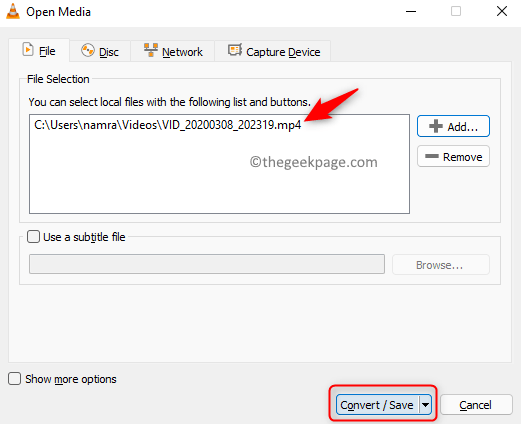
Task: Open the Network tab
Action: pyautogui.click(x=173, y=51)
